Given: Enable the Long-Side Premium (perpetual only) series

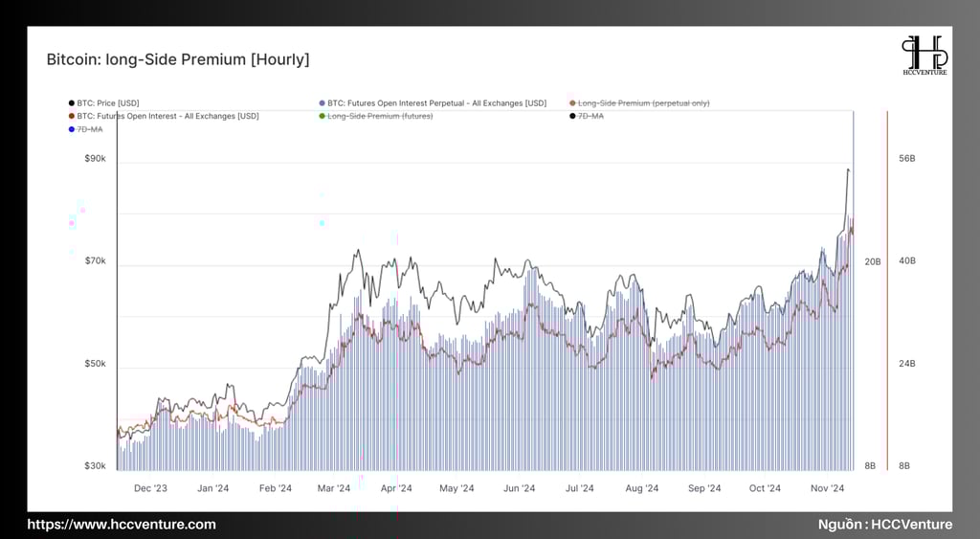Looking at the screenshot, I should (x=639, y=103).
